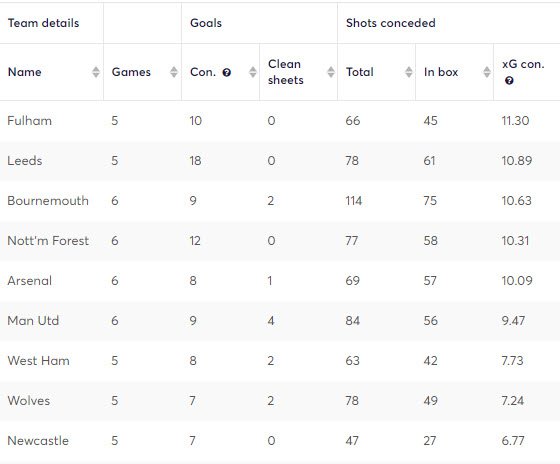This screenshot has width=560, height=464.
Task: Open help icon under xG con.
Action: (x=509, y=81)
